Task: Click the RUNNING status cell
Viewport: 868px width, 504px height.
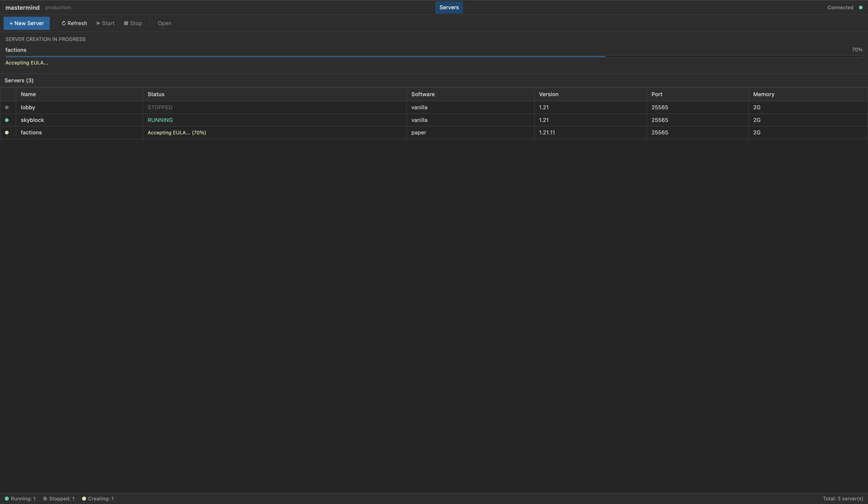Action: point(274,120)
